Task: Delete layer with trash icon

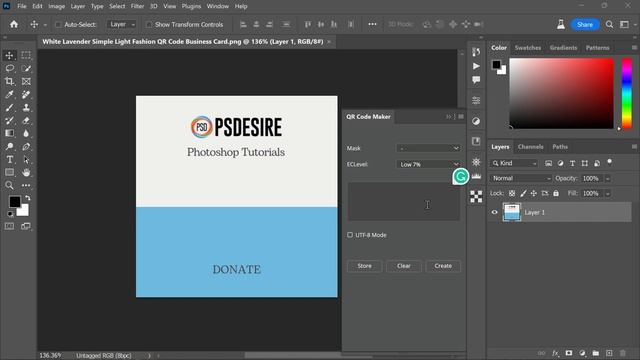Action: [622, 353]
